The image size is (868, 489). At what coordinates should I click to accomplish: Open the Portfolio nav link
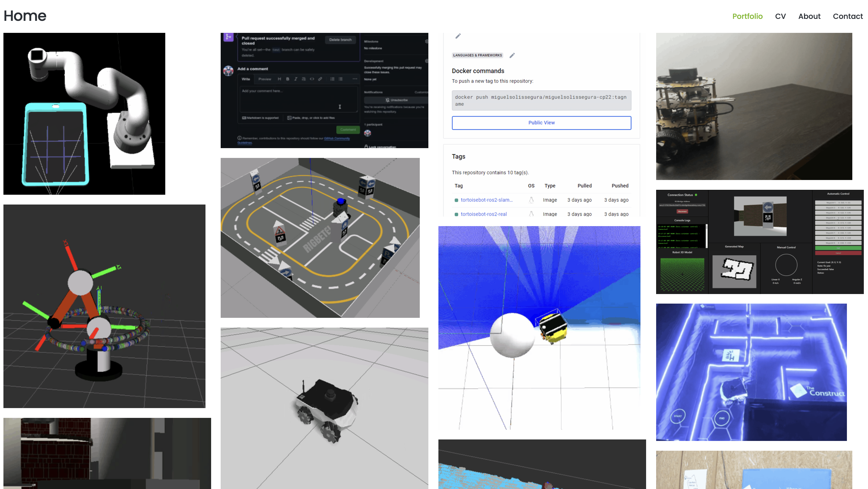click(x=747, y=16)
